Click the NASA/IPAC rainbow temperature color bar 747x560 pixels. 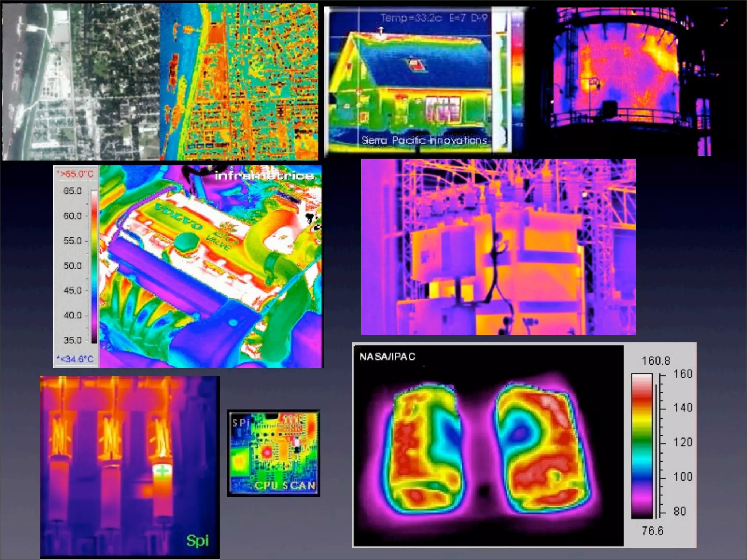(x=642, y=446)
